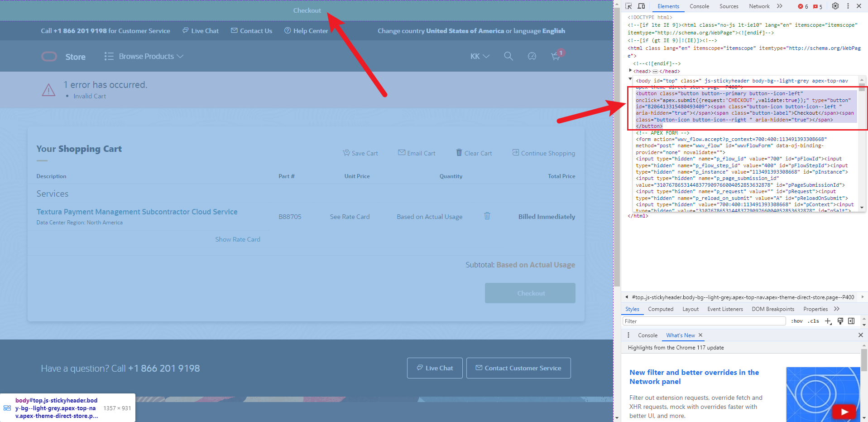Click the shopping cart icon in header
The image size is (868, 422).
pos(556,56)
